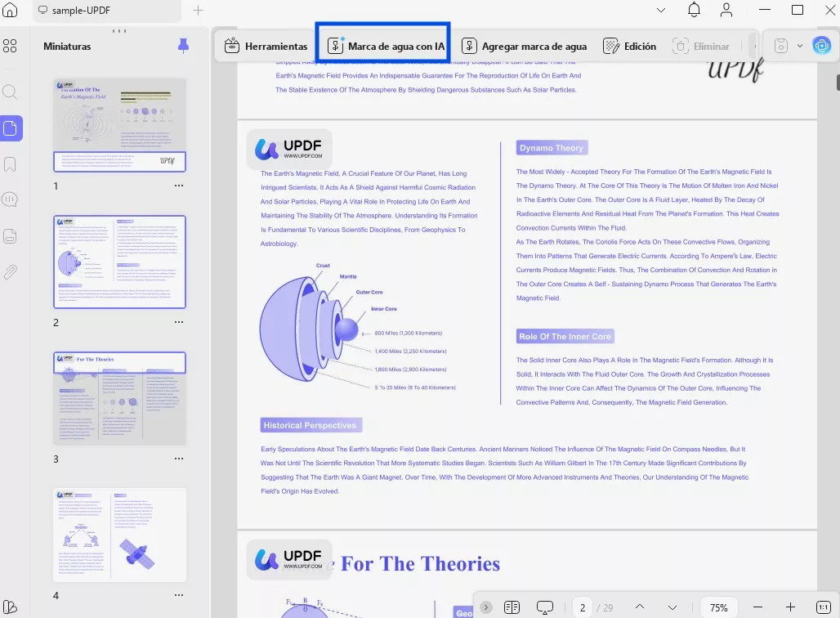The width and height of the screenshot is (840, 618).
Task: Open more options for thumbnail 4
Action: [179, 595]
